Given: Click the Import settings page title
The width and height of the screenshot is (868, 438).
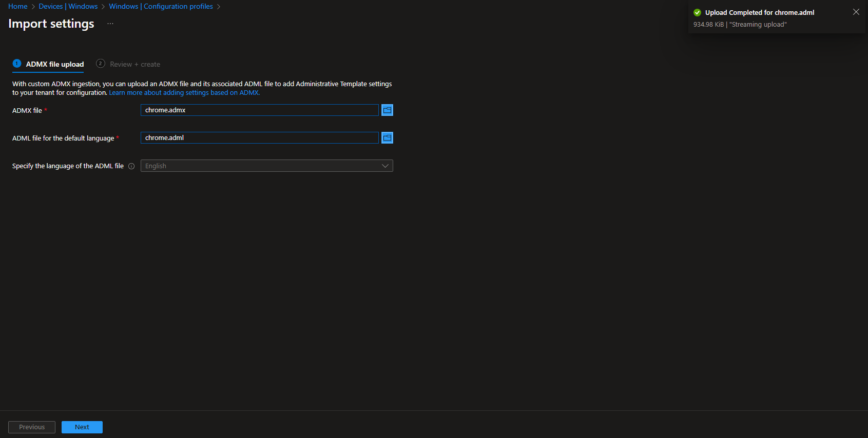Looking at the screenshot, I should pyautogui.click(x=51, y=24).
